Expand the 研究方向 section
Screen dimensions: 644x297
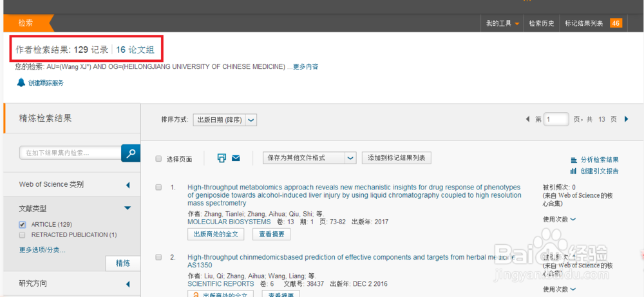coord(128,284)
